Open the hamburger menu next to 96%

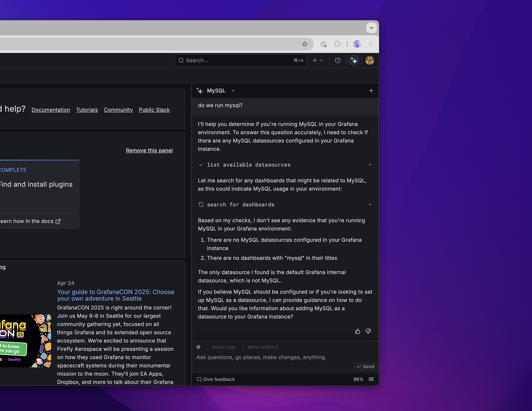371,379
